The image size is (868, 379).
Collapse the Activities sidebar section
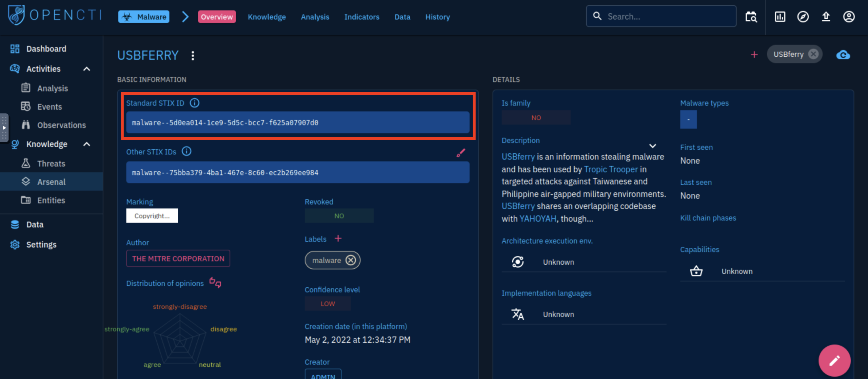(x=87, y=69)
